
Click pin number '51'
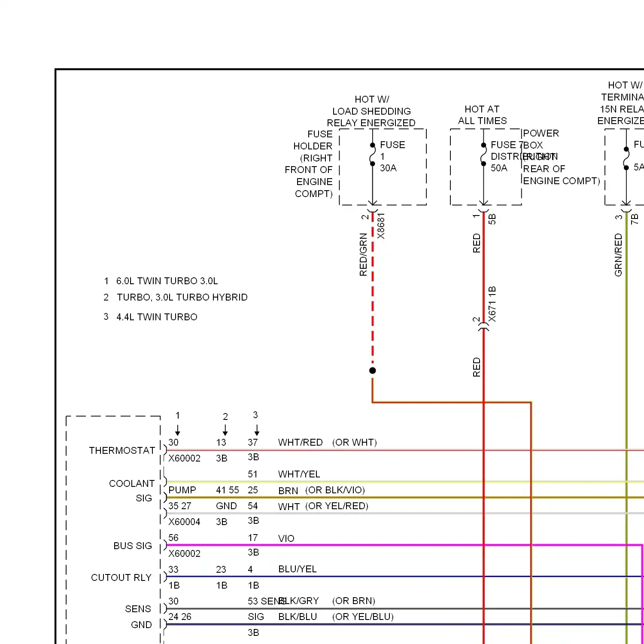pyautogui.click(x=253, y=474)
